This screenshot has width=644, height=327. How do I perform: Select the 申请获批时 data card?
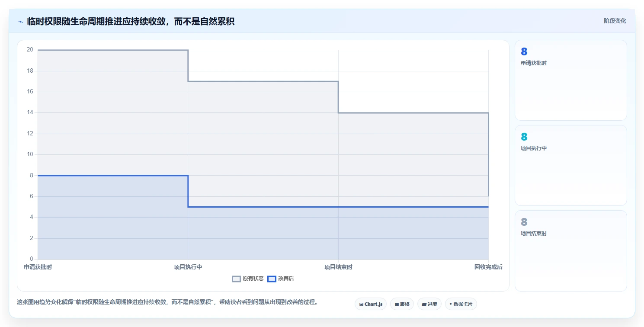570,80
